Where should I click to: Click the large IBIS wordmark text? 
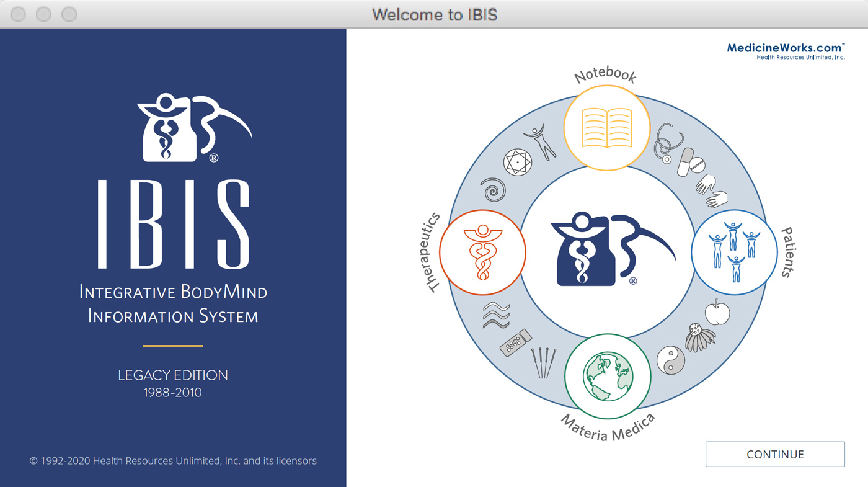coord(173,224)
